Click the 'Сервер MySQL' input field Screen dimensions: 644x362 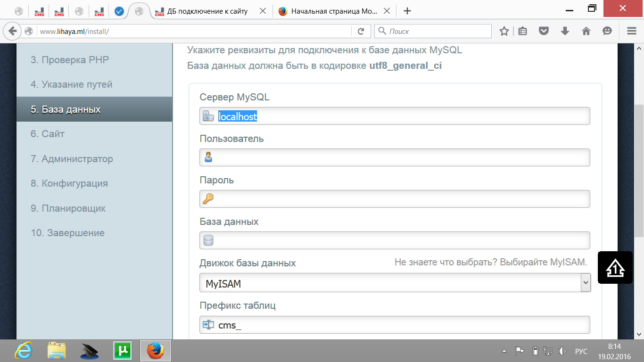tap(395, 116)
